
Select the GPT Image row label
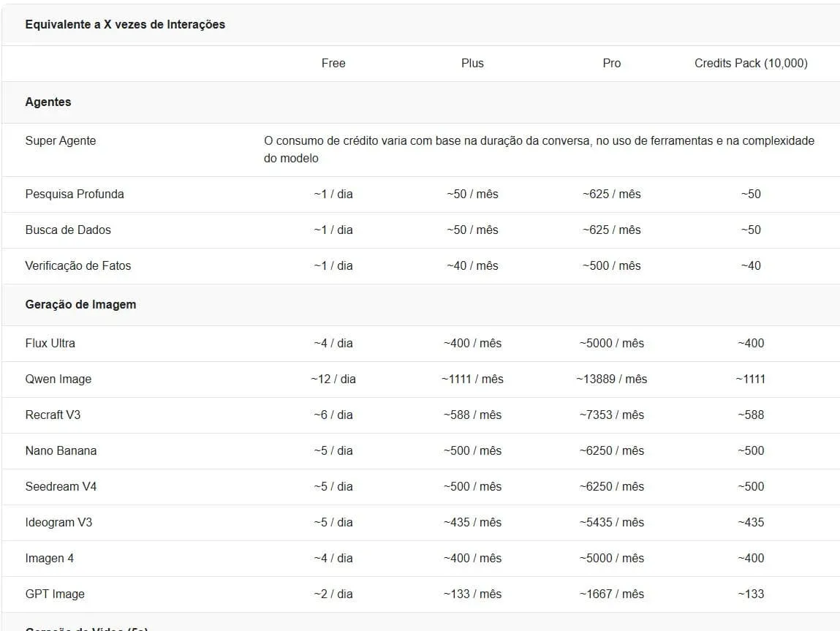[55, 594]
